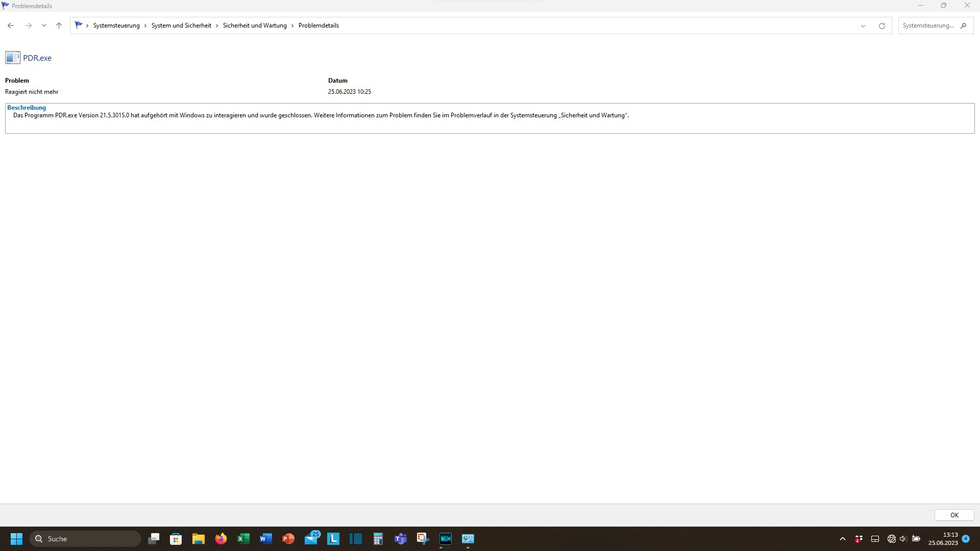This screenshot has width=980, height=551.
Task: Open Microsoft Teams in taskbar
Action: pyautogui.click(x=401, y=539)
